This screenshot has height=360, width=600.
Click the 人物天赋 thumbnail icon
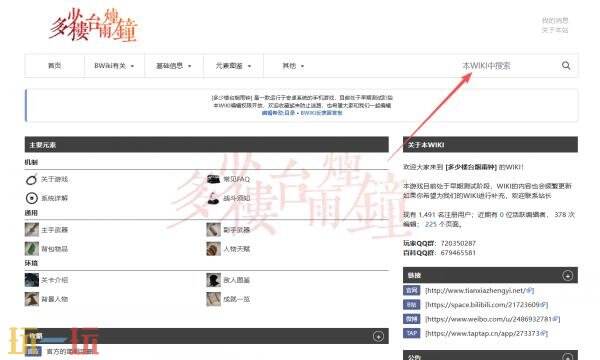pyautogui.click(x=214, y=249)
